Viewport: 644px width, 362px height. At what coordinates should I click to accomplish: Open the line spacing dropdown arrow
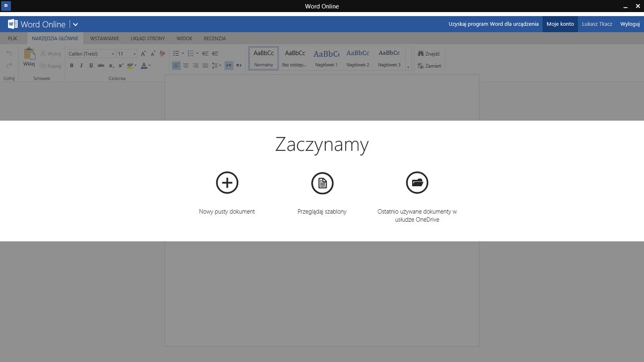(x=220, y=65)
